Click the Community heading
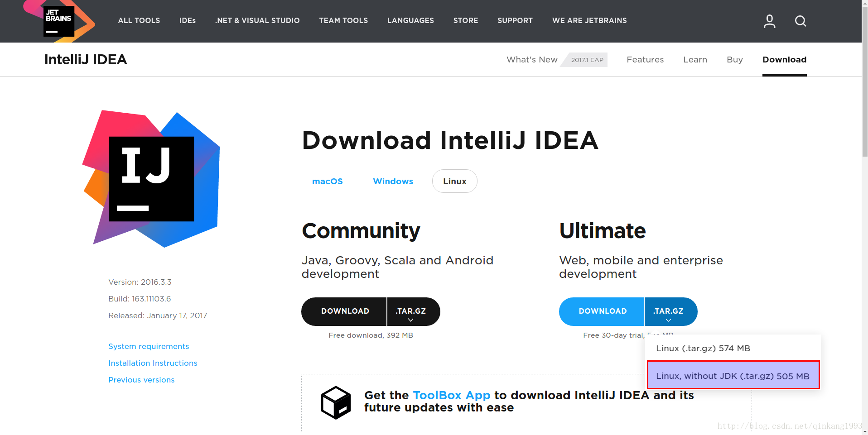The height and width of the screenshot is (435, 868). [361, 231]
